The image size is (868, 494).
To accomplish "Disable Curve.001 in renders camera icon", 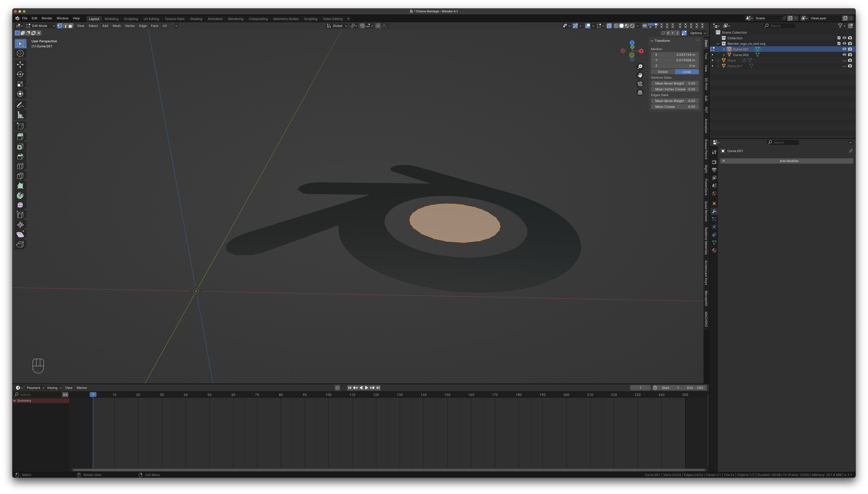I will tap(850, 49).
